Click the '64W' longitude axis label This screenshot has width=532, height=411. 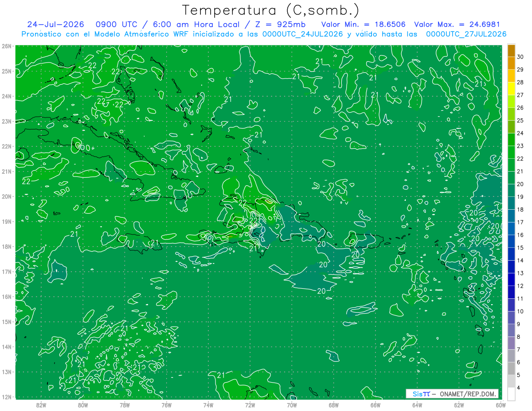click(417, 404)
